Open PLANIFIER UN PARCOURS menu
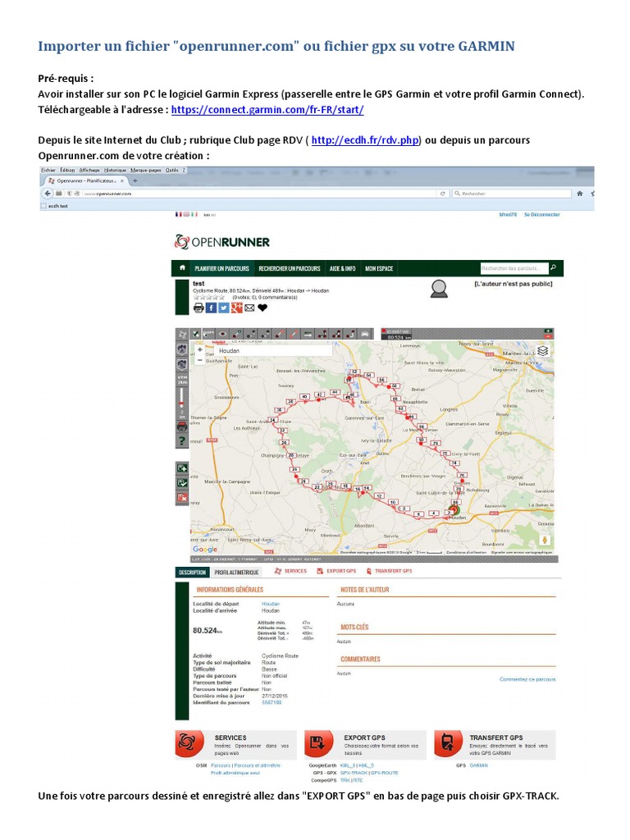This screenshot has height=840, width=630. (221, 268)
